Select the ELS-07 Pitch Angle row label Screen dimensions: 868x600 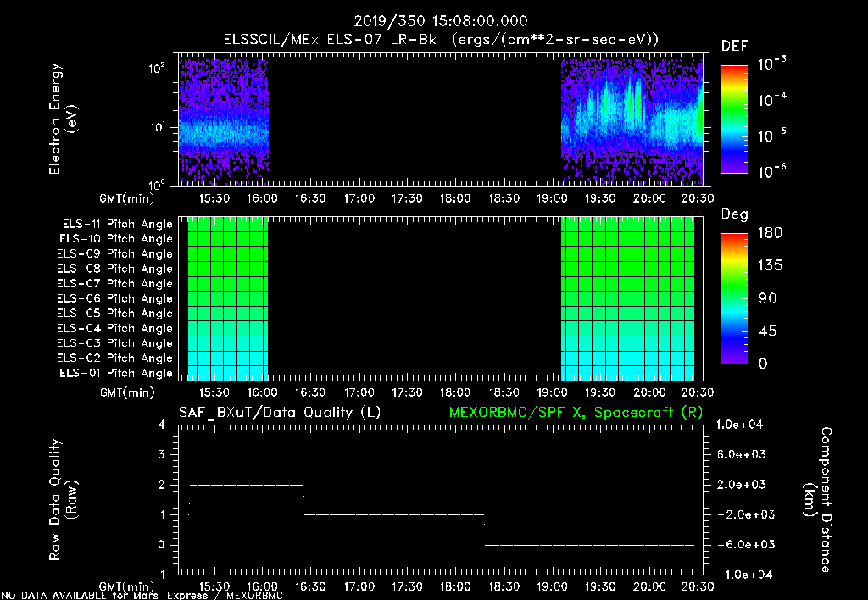click(114, 283)
